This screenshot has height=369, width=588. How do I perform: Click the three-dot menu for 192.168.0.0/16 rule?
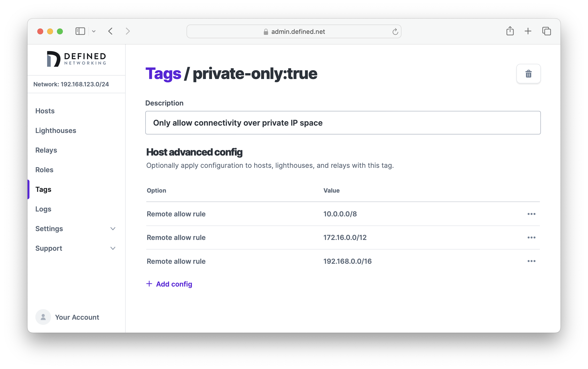[532, 261]
